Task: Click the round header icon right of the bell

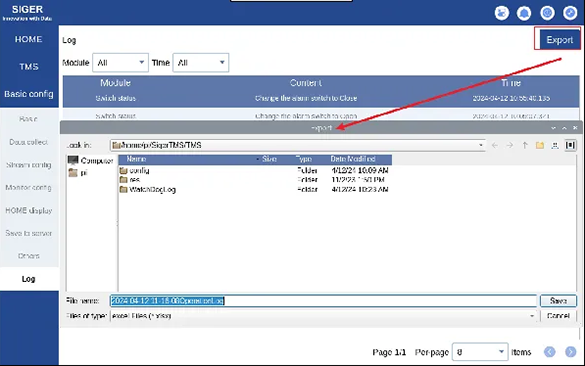Action: [547, 13]
